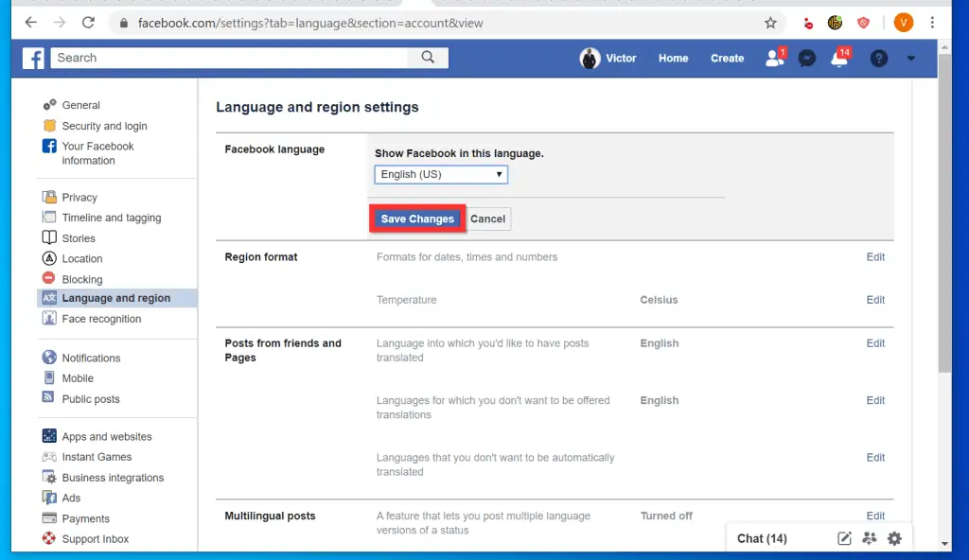The width and height of the screenshot is (969, 560).
Task: Open Payments settings via its icon
Action: (x=49, y=518)
